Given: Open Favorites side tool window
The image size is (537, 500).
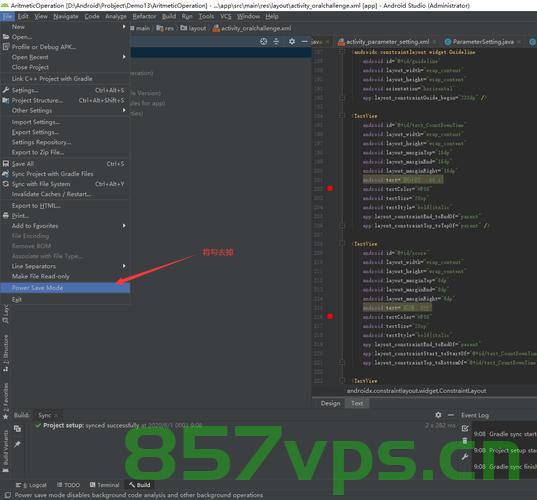Looking at the screenshot, I should [x=5, y=401].
